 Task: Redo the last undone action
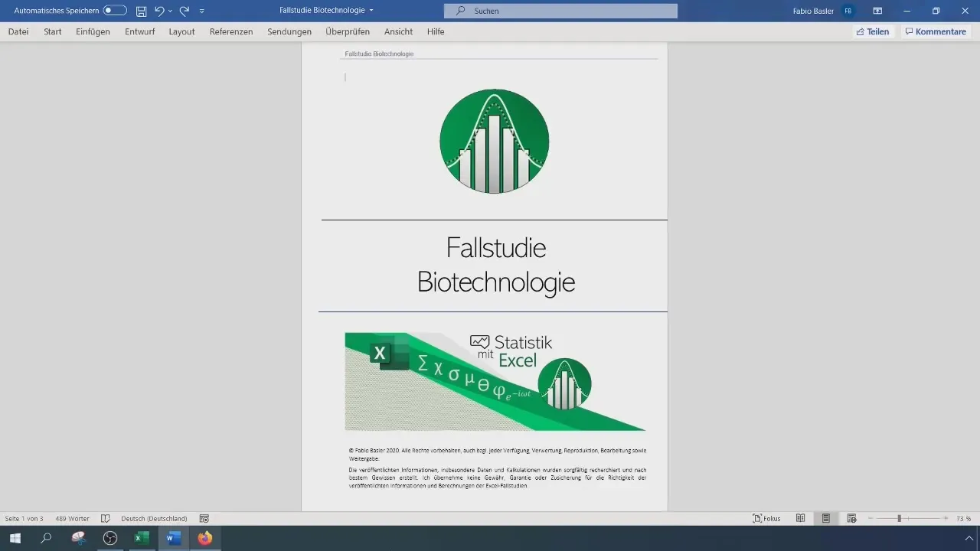184,11
